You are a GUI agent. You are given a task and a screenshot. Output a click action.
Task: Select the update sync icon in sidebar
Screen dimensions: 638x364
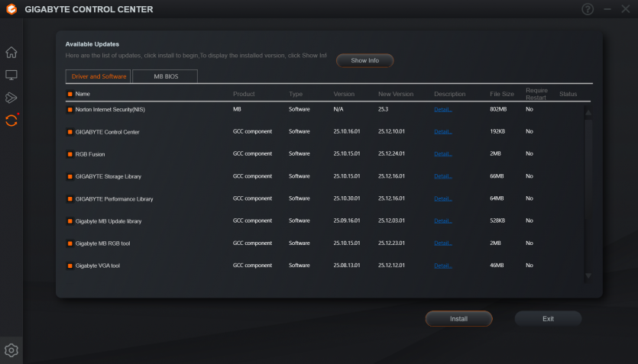tap(11, 120)
